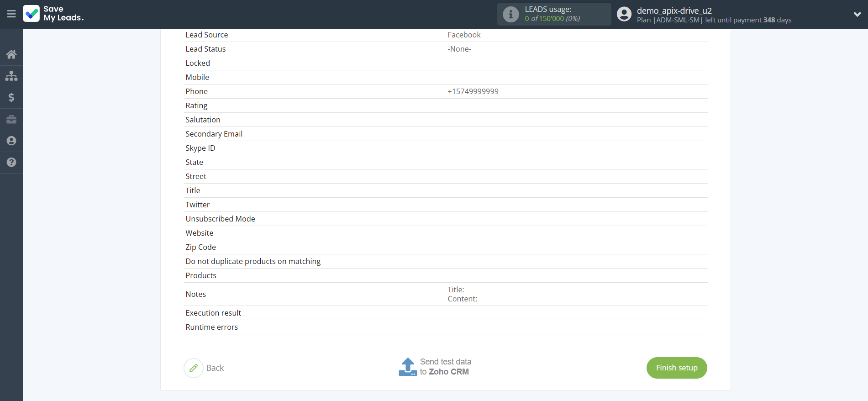Image resolution: width=868 pixels, height=401 pixels.
Task: Open billing dollar sign icon
Action: 11,97
